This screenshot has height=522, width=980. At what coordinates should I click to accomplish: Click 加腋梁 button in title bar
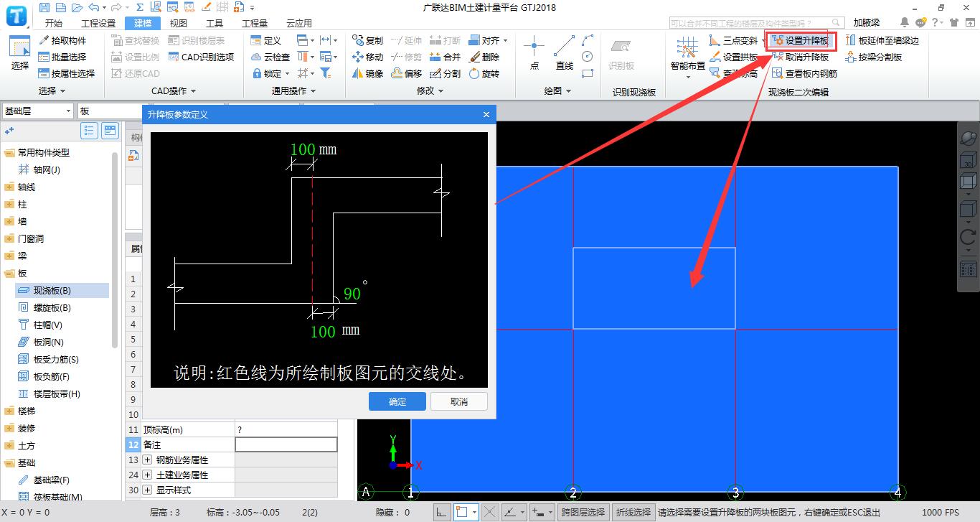pos(866,23)
